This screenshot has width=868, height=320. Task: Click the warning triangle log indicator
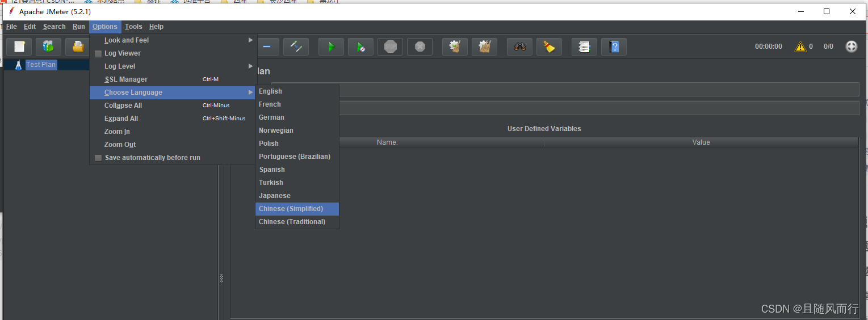800,47
